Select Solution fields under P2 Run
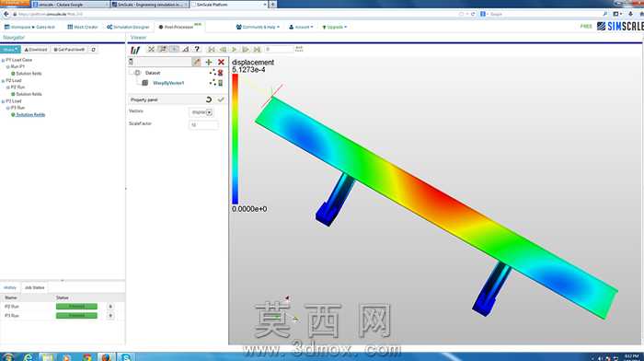This screenshot has height=361, width=644. pyautogui.click(x=29, y=94)
